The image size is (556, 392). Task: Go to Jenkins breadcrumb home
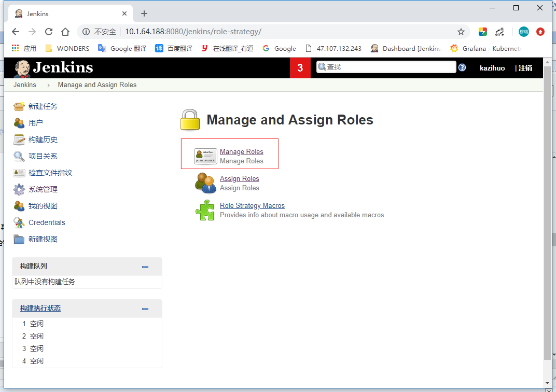click(x=25, y=85)
